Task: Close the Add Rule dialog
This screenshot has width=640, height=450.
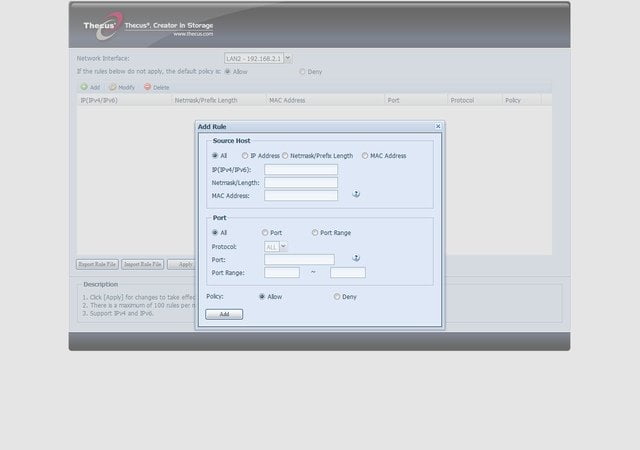Action: 438,126
